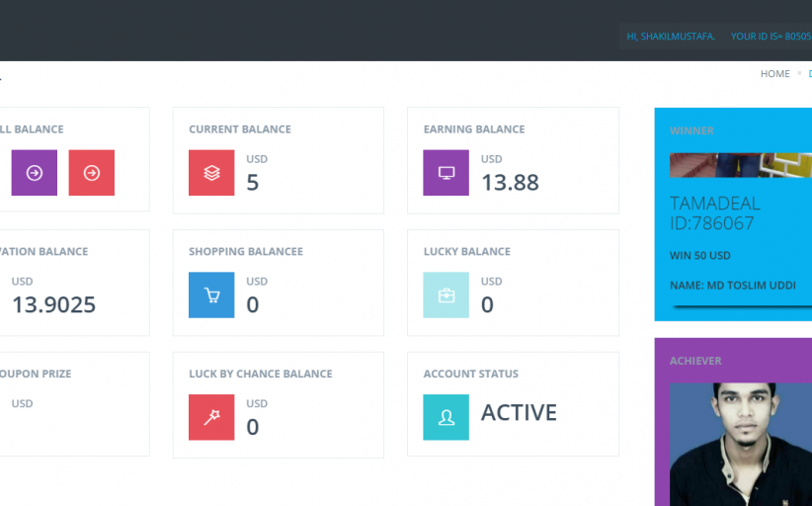
Task: Click the NAME: MD TOSLIM UDDI text
Action: [x=732, y=286]
